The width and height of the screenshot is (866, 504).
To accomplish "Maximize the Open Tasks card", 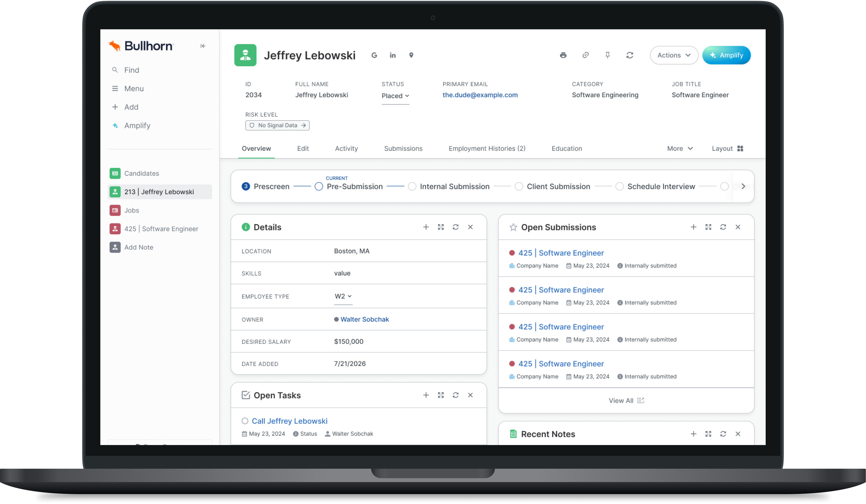I will [x=441, y=395].
